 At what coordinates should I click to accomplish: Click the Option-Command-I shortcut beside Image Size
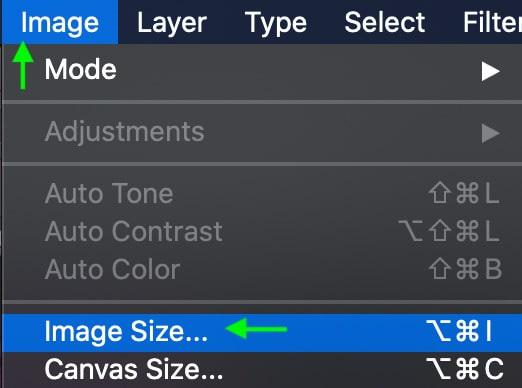[x=459, y=331]
